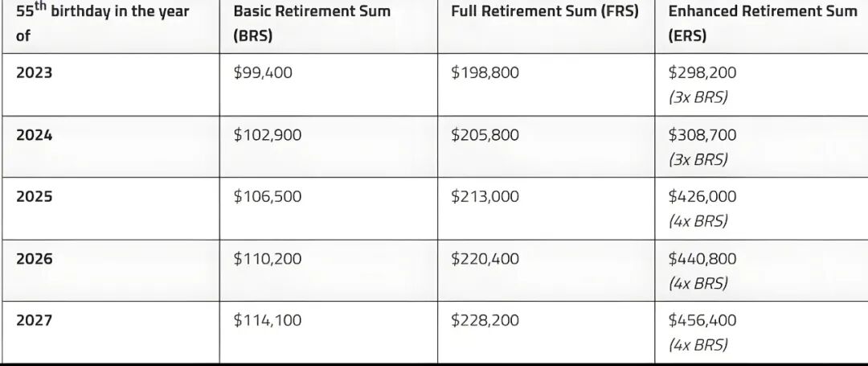Click the Full Retirement Sum (FRS) header
868x366 pixels.
545,12
